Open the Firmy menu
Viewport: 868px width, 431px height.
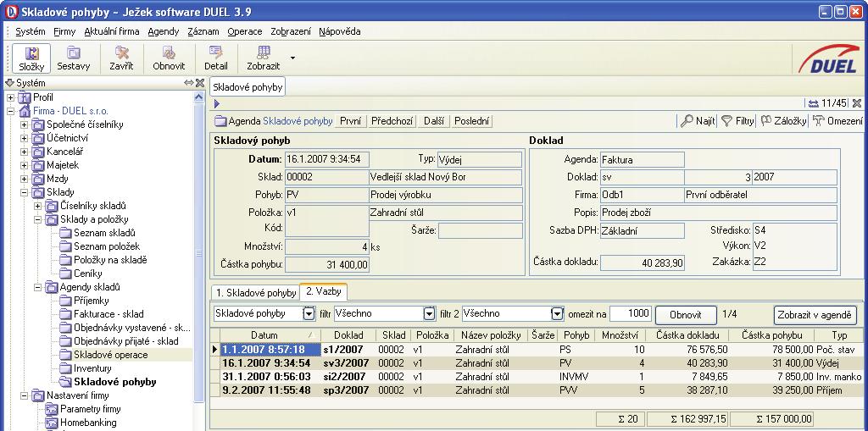pos(64,31)
